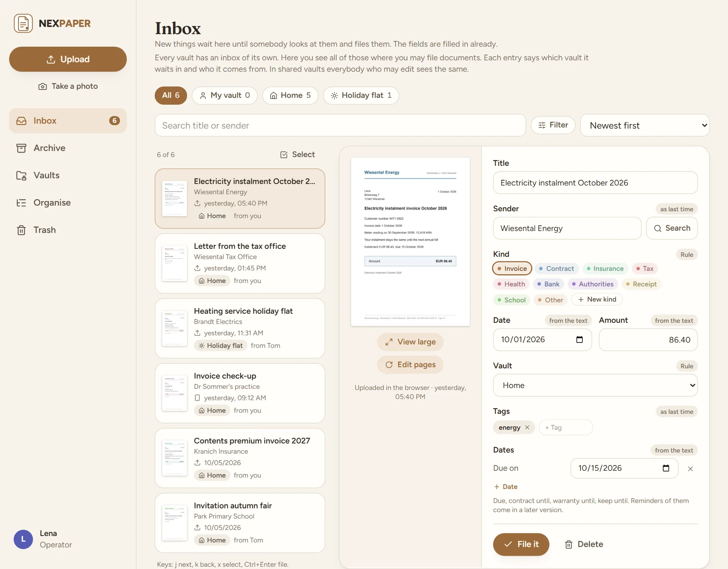728x569 pixels.
Task: Choose the Insurance kind chip
Action: (605, 269)
